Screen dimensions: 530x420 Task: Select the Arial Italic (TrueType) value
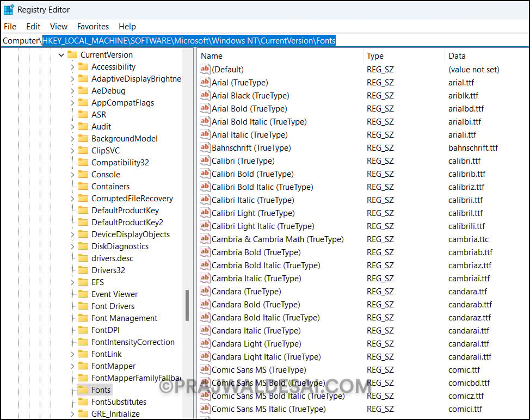pyautogui.click(x=249, y=134)
